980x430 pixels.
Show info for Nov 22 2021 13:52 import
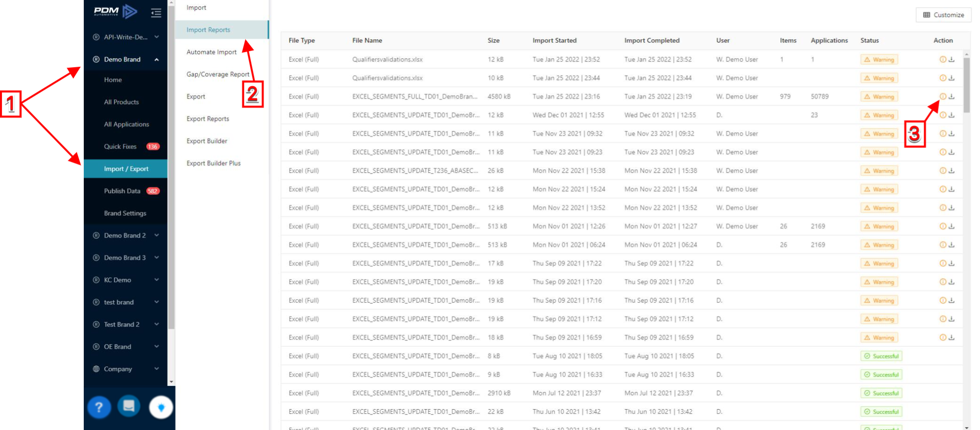pos(943,208)
